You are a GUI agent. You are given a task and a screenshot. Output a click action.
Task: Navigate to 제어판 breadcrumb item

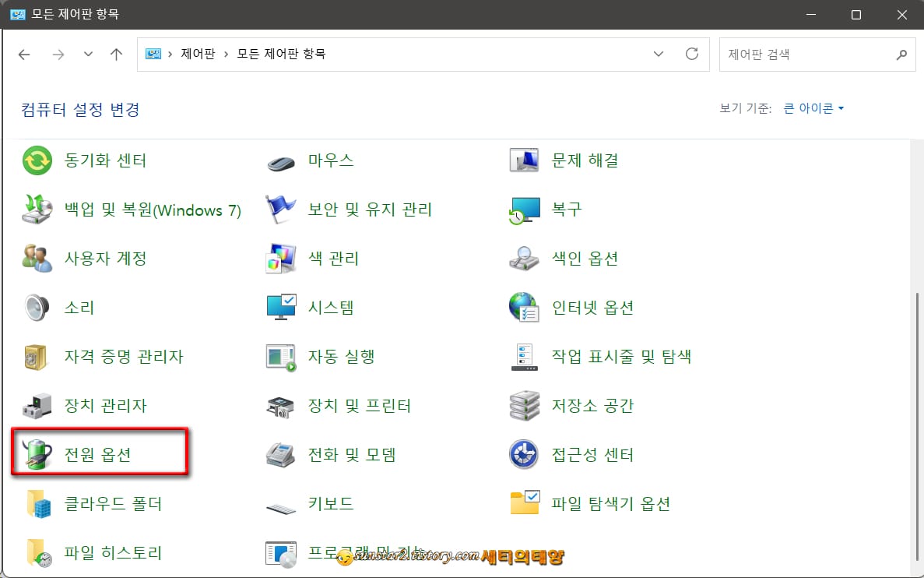click(197, 54)
